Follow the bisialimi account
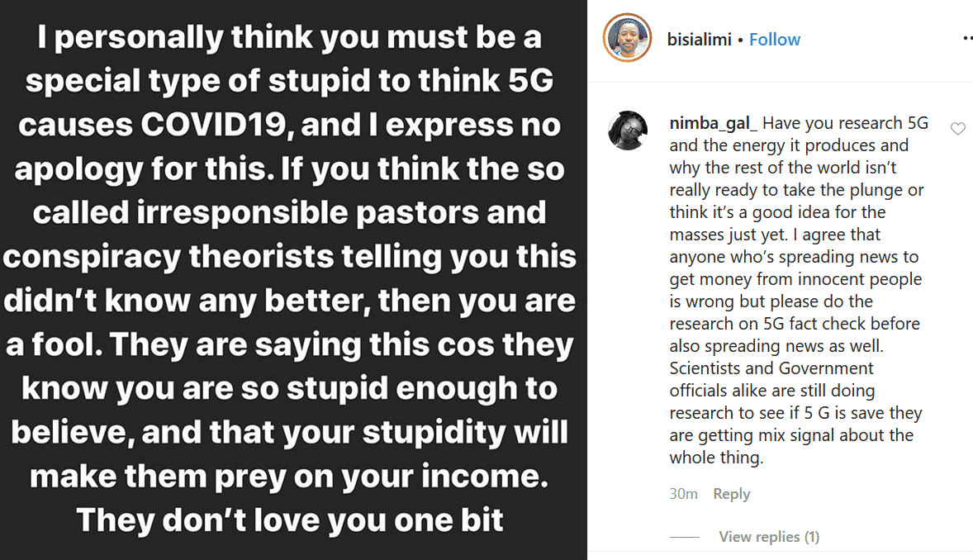This screenshot has height=560, width=973. click(775, 40)
